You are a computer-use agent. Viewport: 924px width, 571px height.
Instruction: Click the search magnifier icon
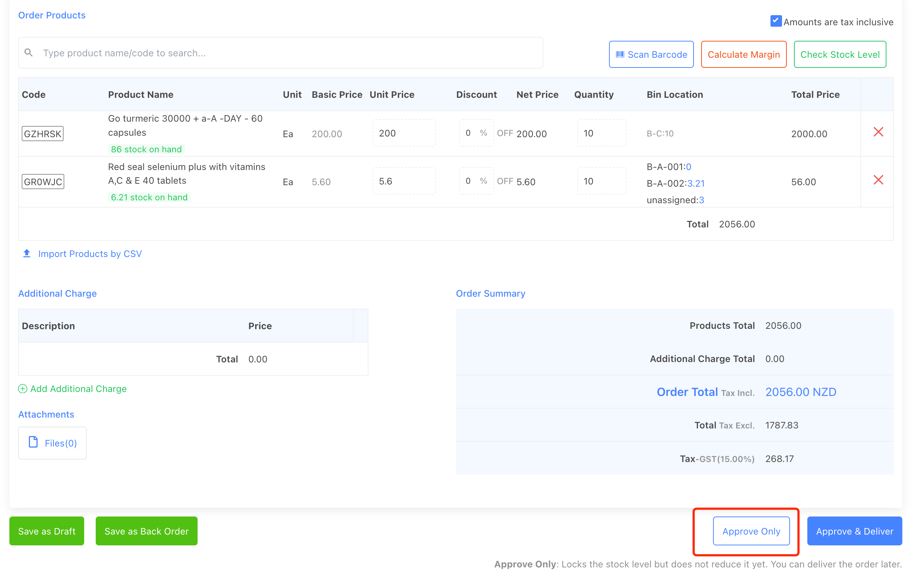coord(28,52)
